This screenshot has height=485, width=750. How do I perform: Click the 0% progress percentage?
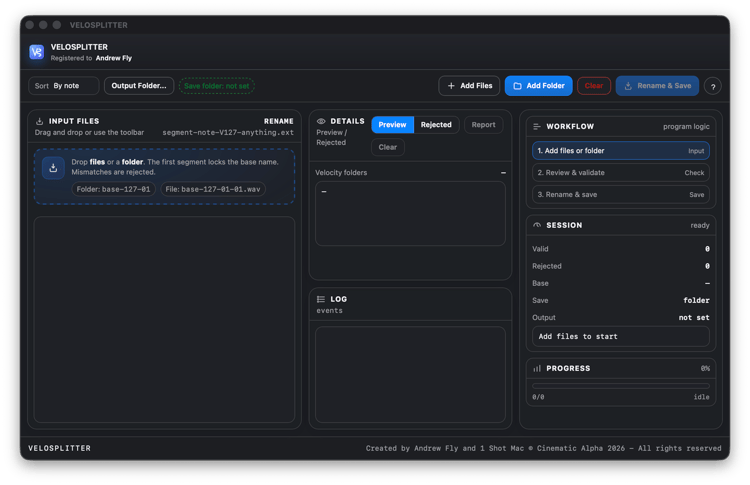tap(705, 368)
